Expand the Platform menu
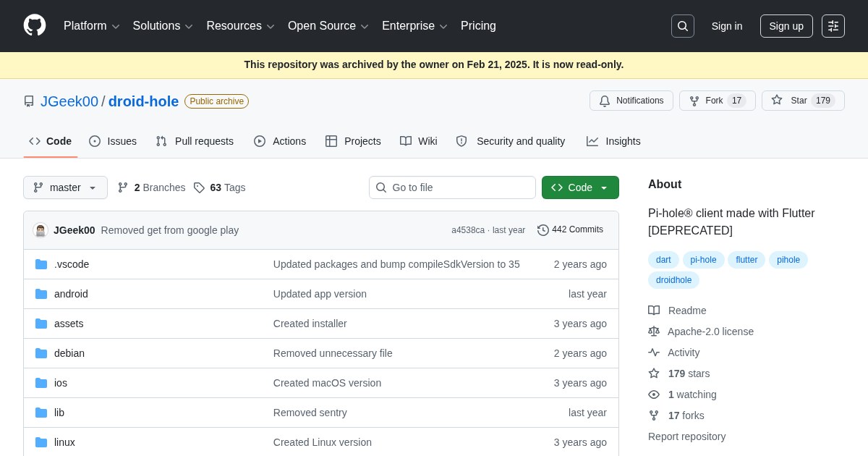Image resolution: width=868 pixels, height=456 pixels. point(92,26)
